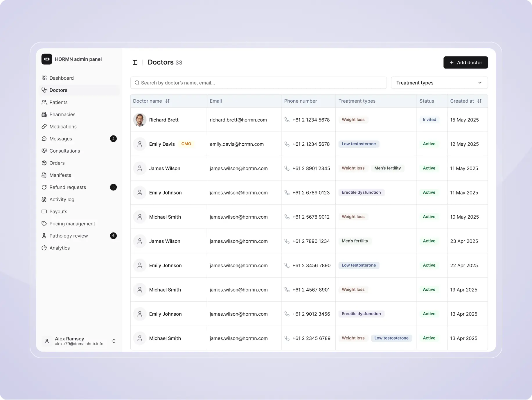Open Patients in the sidebar
The image size is (532, 400).
[58, 102]
